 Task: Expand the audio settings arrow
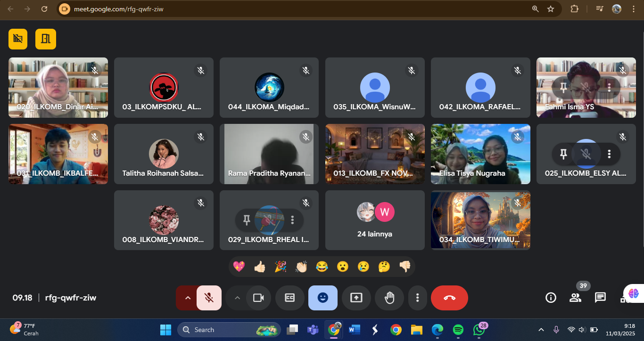coord(187,298)
